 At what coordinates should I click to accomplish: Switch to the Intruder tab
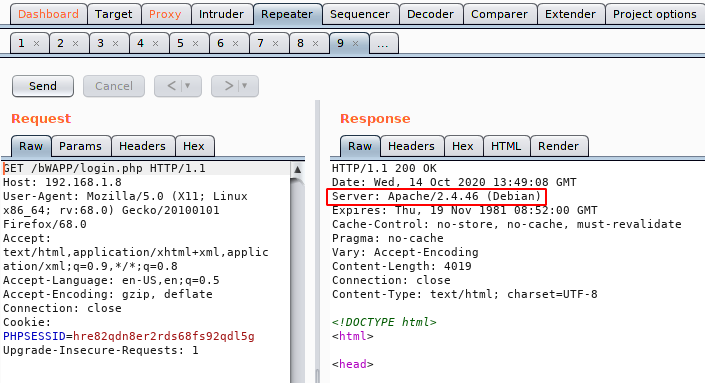pos(221,14)
